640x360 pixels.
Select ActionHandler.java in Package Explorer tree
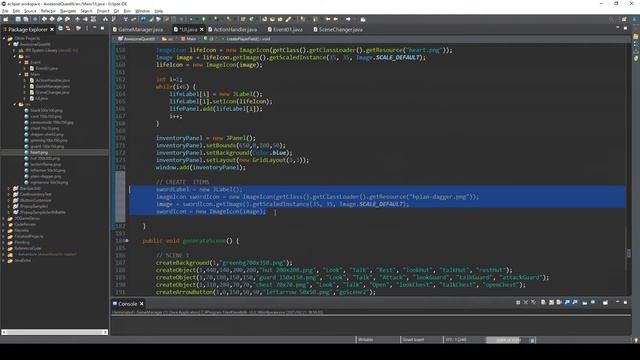pyautogui.click(x=52, y=80)
